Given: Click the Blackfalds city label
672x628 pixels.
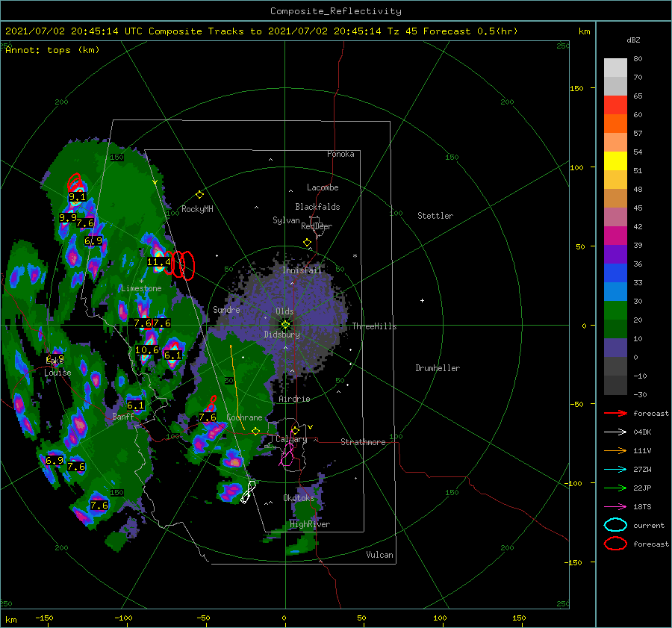Looking at the screenshot, I should 317,207.
